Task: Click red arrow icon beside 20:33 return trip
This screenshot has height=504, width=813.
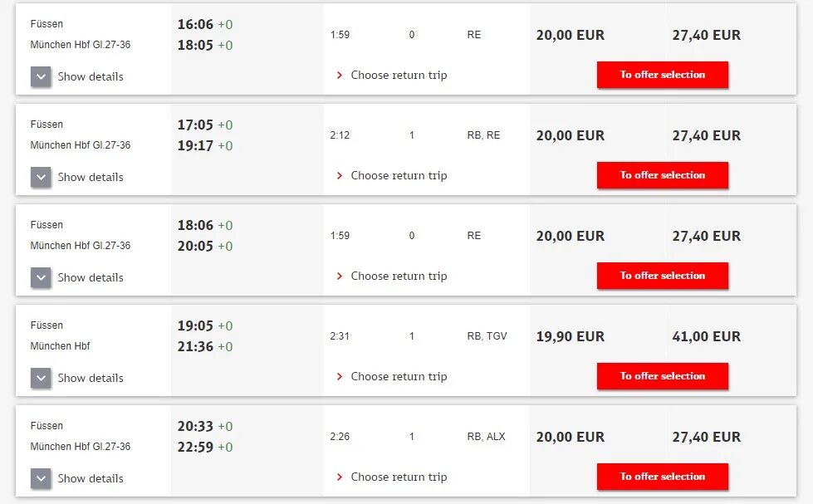Action: click(340, 477)
